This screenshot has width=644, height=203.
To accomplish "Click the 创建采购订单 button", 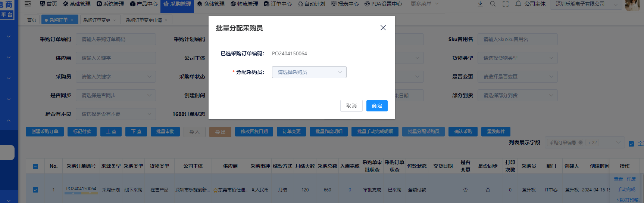I will pyautogui.click(x=45, y=132).
